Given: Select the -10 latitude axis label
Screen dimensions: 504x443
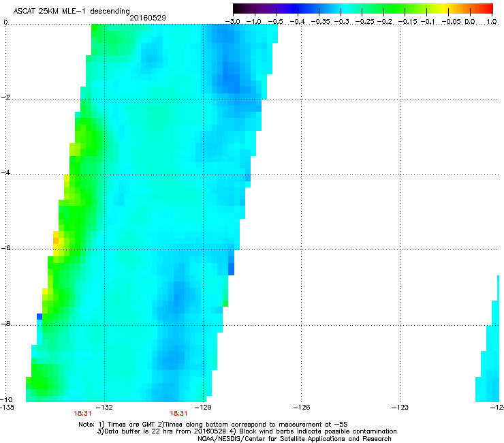Looking at the screenshot, I should point(6,399).
